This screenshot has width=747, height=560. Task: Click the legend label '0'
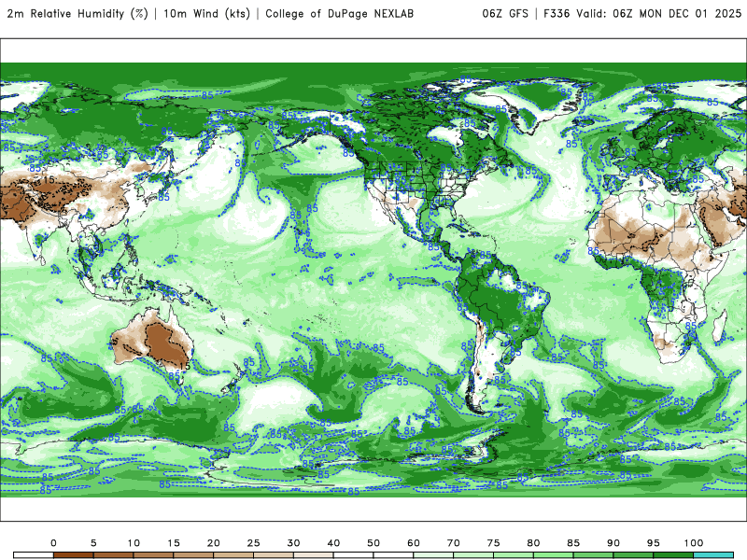coord(53,543)
